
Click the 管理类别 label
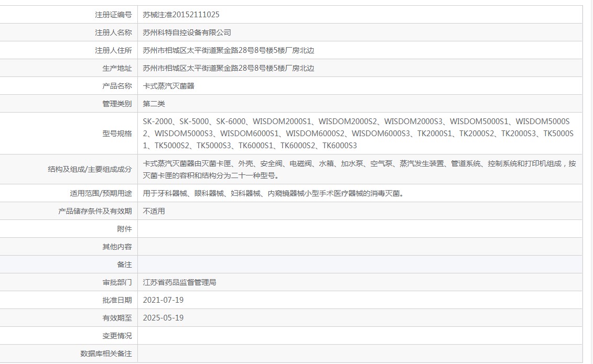pos(117,104)
